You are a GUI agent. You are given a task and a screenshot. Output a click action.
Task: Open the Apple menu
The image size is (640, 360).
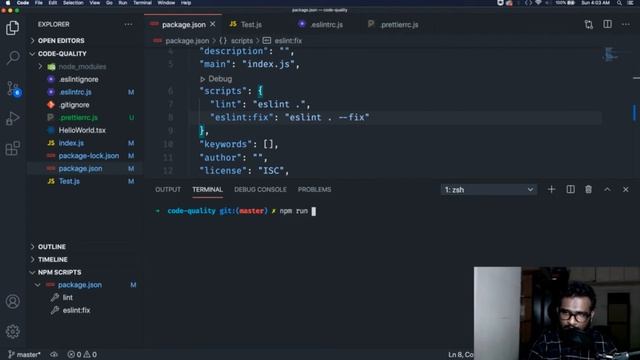(8, 3)
